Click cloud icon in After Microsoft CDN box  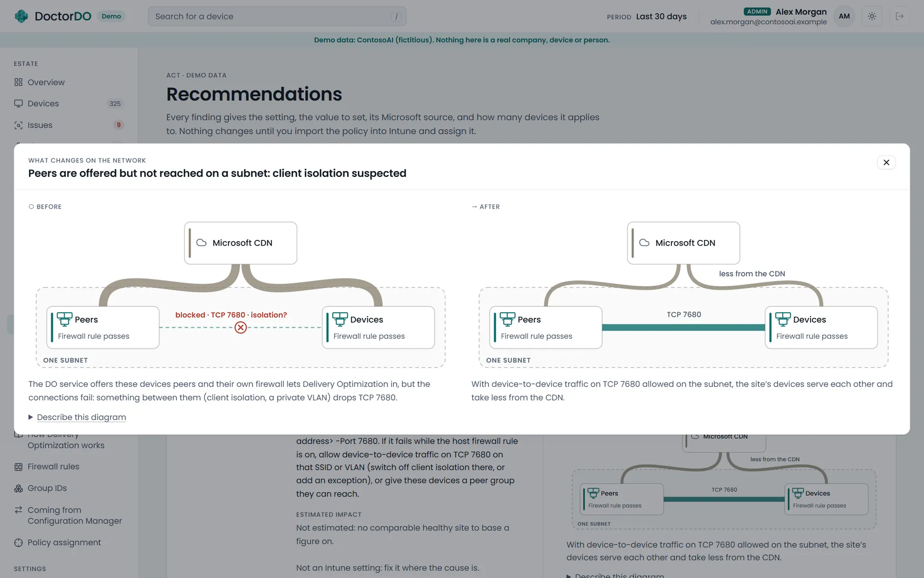pyautogui.click(x=644, y=243)
